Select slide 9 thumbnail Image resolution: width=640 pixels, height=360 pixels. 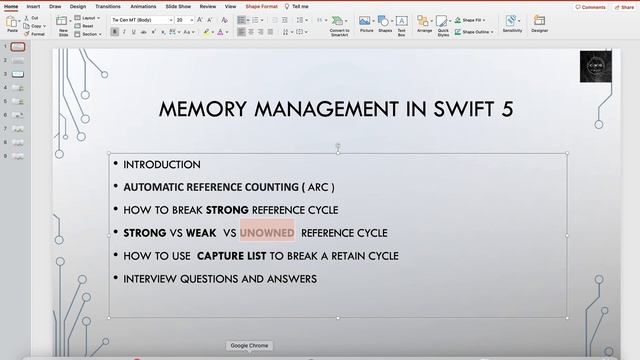click(x=18, y=156)
